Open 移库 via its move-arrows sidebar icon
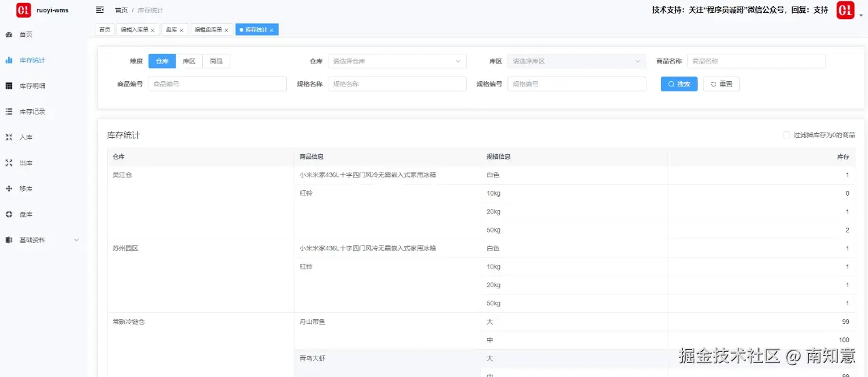The height and width of the screenshot is (377, 868). tap(9, 188)
